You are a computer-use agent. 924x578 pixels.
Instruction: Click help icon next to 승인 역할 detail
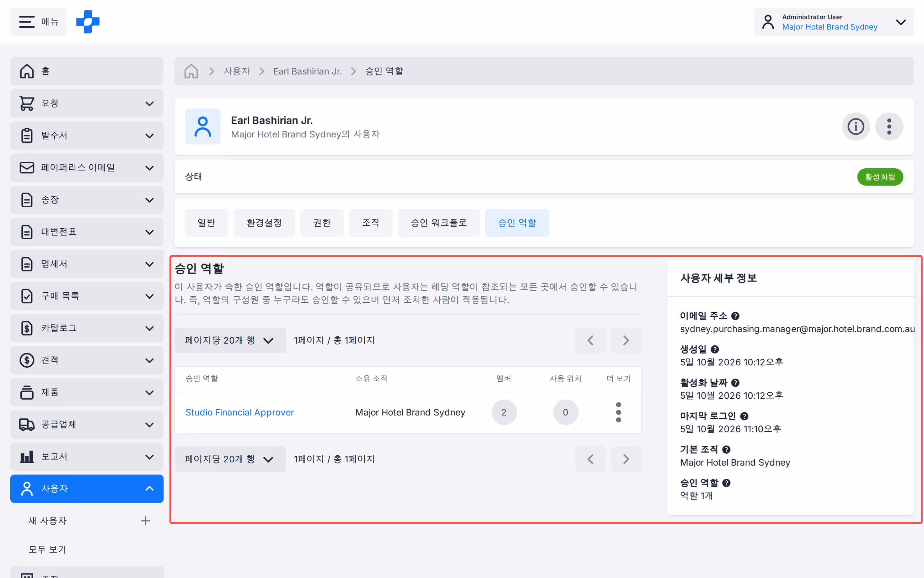point(727,483)
